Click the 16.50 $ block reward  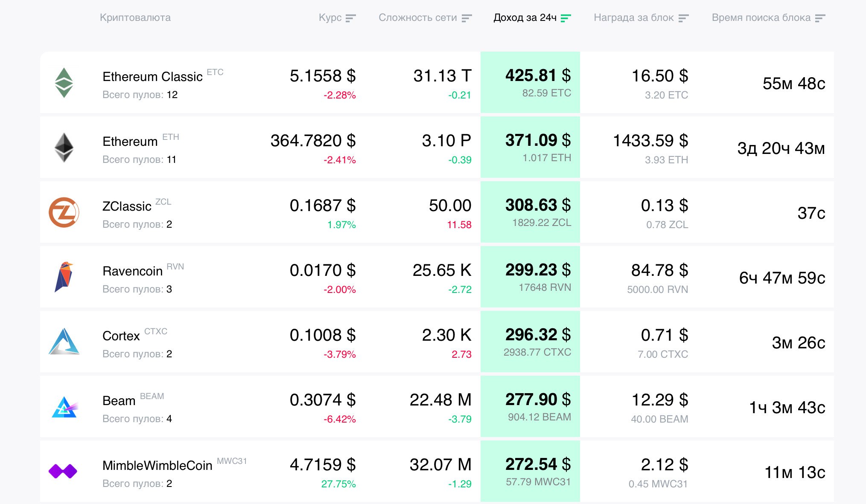point(660,76)
